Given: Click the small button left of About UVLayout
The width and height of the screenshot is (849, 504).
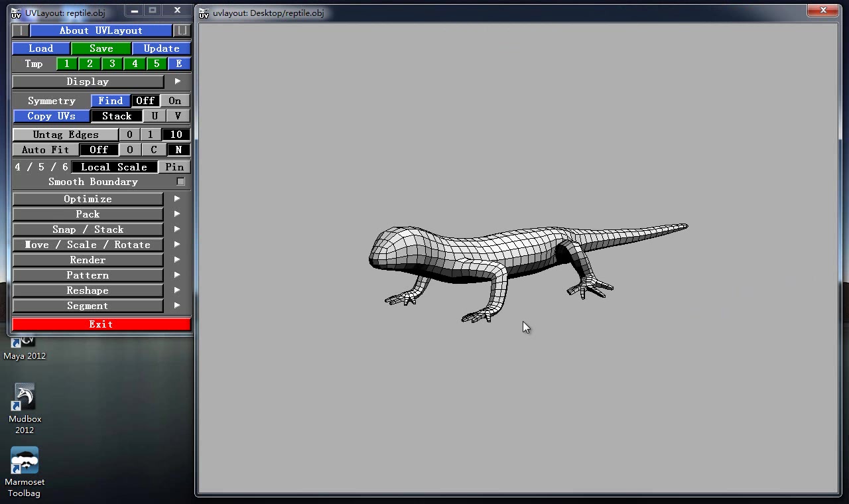Looking at the screenshot, I should [21, 31].
